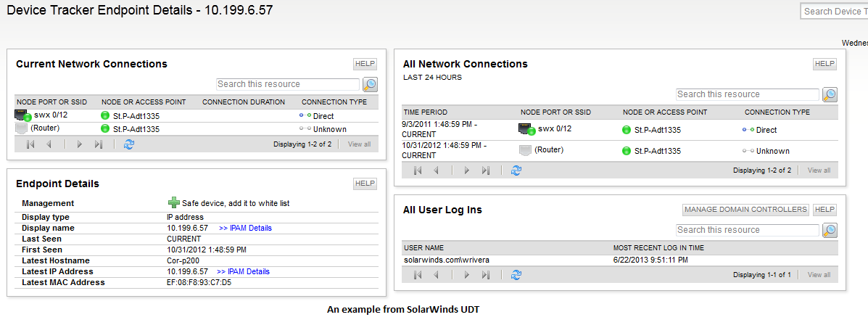Focus search field in Current Network Connections
The image size is (868, 325).
(x=288, y=84)
